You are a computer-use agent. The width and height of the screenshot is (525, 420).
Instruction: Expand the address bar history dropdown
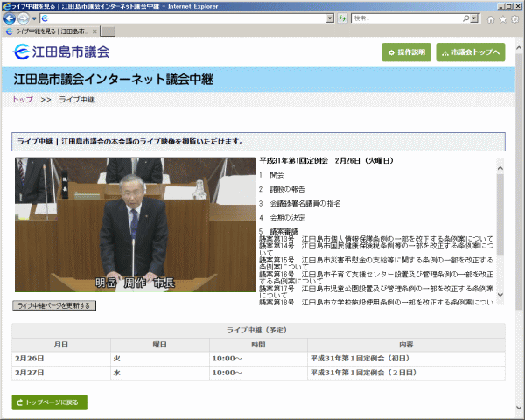[x=330, y=18]
